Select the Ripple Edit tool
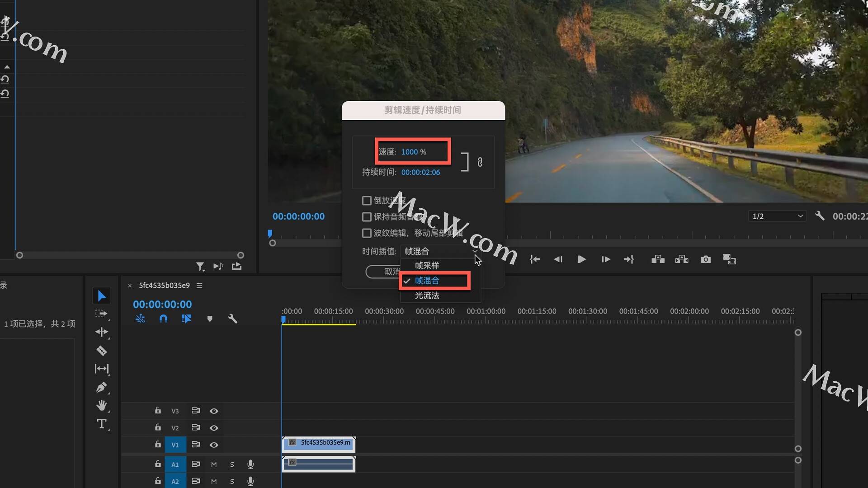 click(101, 332)
